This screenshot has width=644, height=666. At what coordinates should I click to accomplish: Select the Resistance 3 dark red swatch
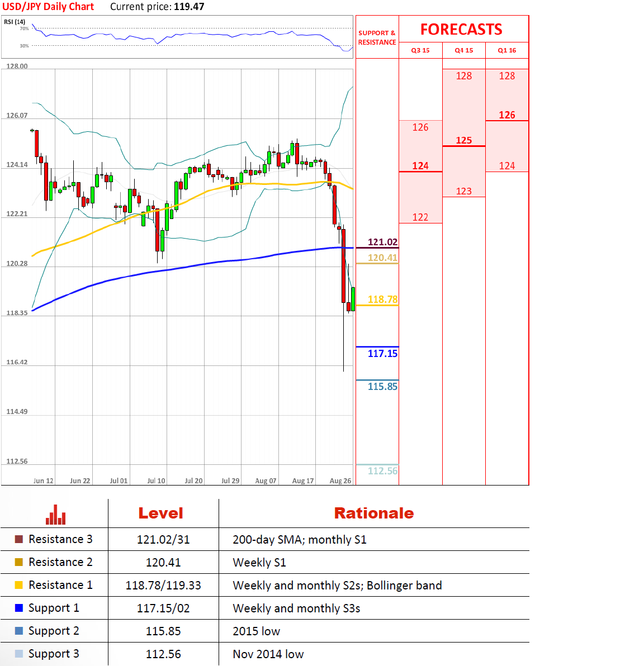click(18, 539)
